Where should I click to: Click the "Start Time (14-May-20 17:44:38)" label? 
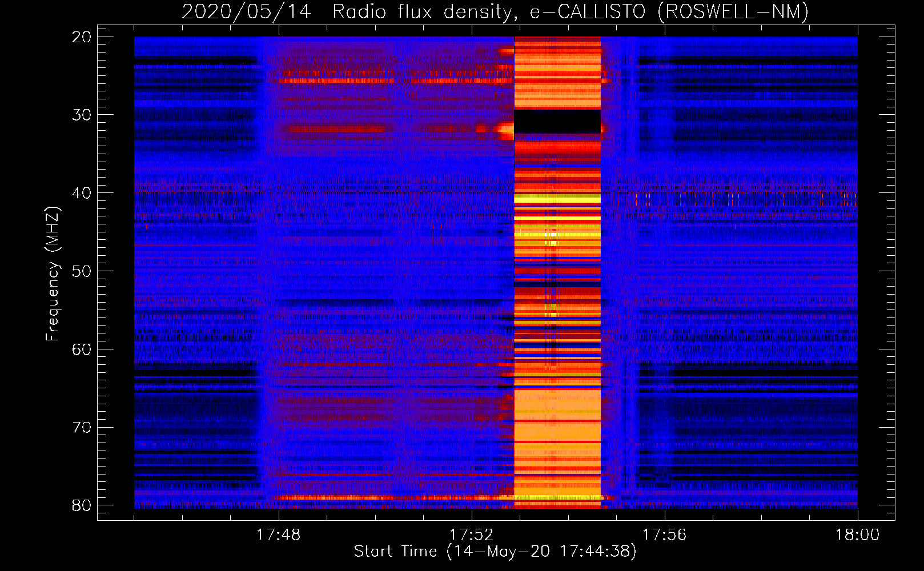[x=495, y=552]
